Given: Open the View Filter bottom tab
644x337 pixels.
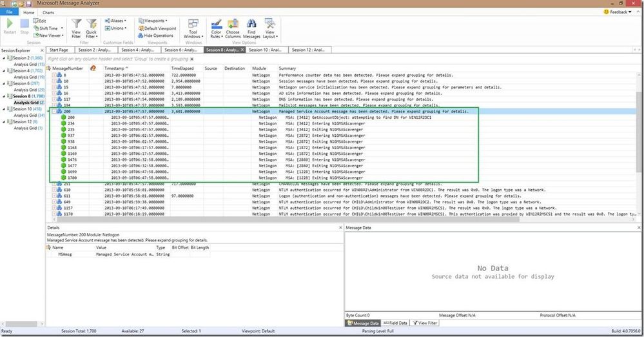Looking at the screenshot, I should coord(425,323).
